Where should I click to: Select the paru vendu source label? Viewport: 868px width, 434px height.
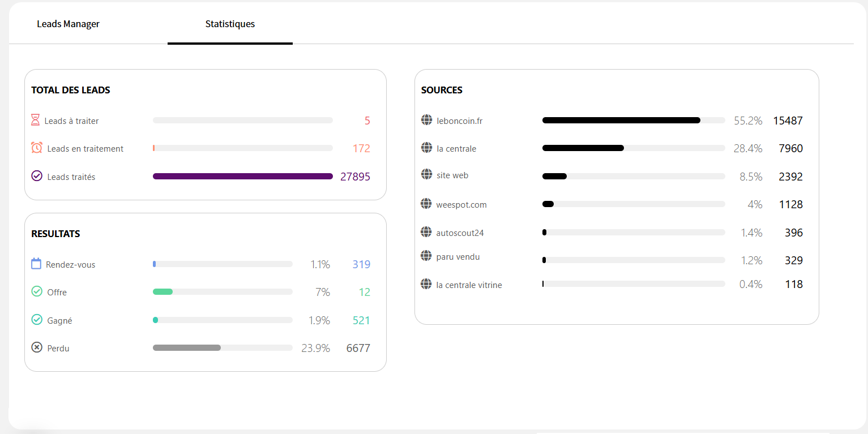pyautogui.click(x=458, y=257)
